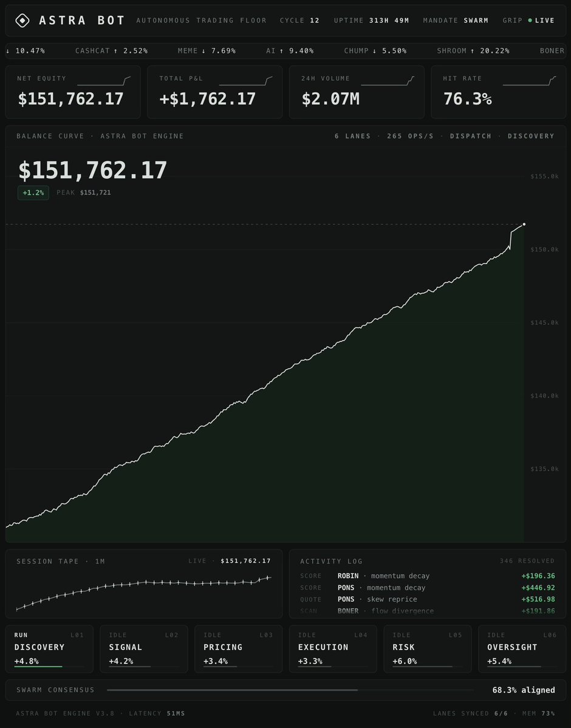Click the +1.2% change badge

coord(33,192)
